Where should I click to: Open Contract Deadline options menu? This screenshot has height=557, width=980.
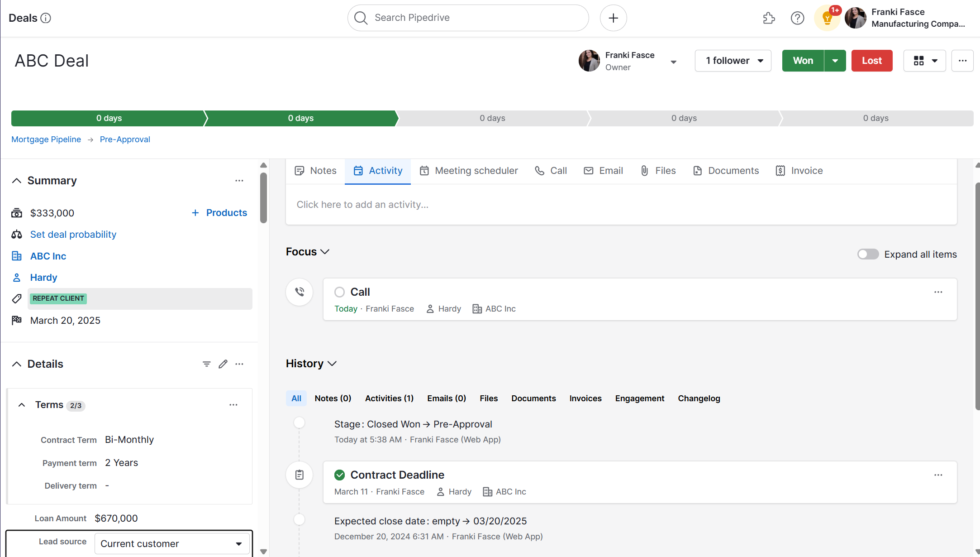click(938, 475)
